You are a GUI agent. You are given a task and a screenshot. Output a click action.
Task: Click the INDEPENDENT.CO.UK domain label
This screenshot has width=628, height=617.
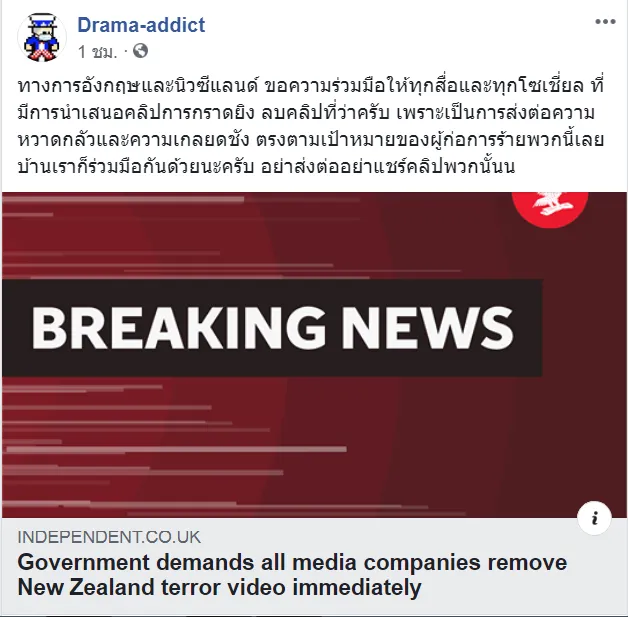109,537
